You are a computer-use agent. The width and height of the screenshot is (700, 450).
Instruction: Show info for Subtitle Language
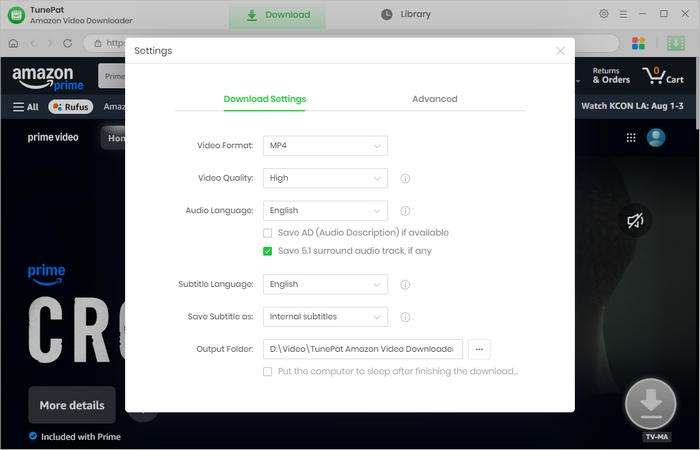(x=405, y=284)
